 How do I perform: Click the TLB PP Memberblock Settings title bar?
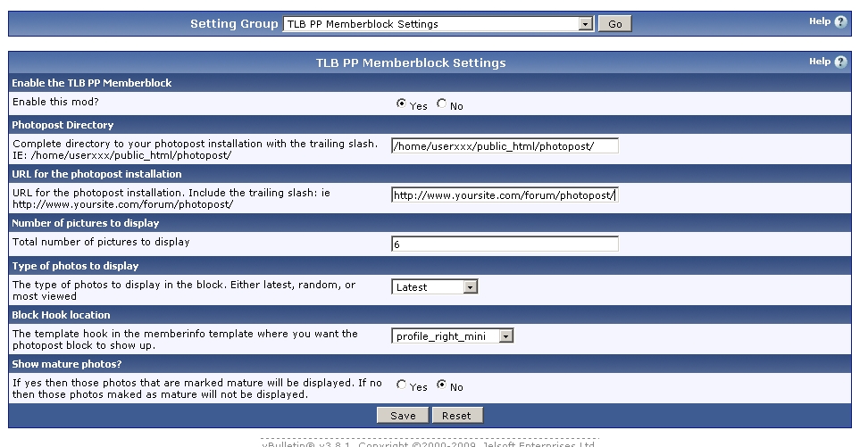coord(411,62)
